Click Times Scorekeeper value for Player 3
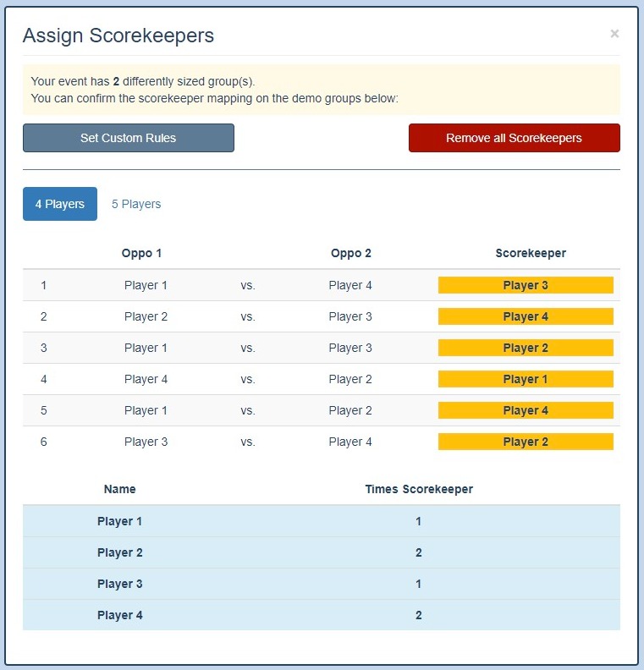Screen dimensions: 644x670 [418, 584]
